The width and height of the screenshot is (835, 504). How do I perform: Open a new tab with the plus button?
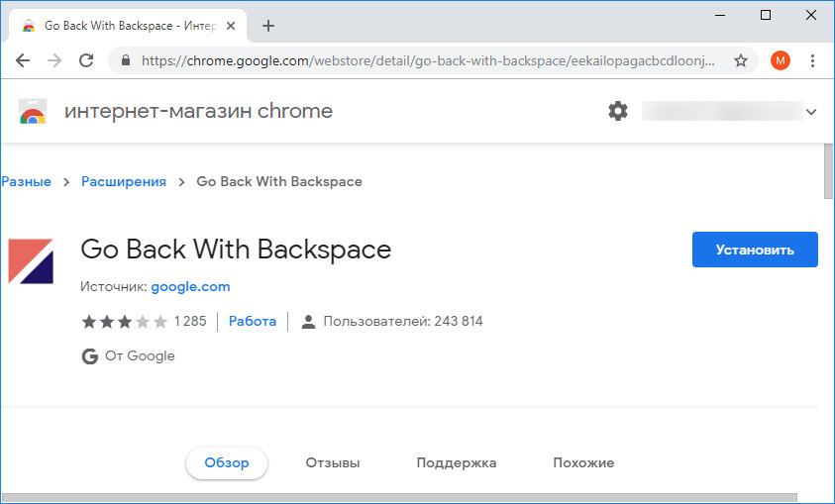(268, 26)
